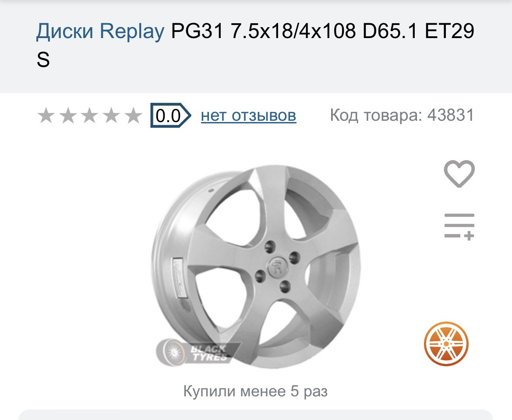Click the Black Tyres watermark logo

(199, 353)
